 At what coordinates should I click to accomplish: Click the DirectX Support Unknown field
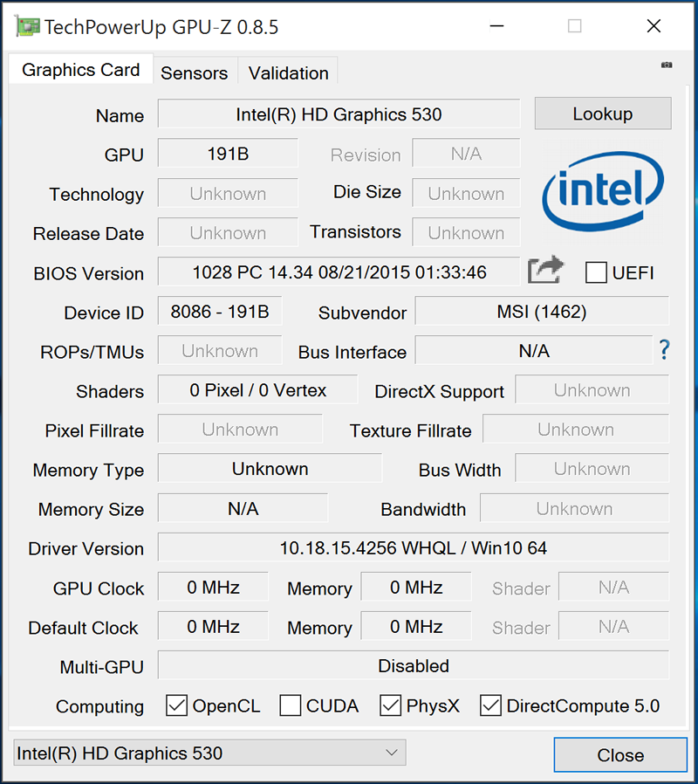point(592,389)
